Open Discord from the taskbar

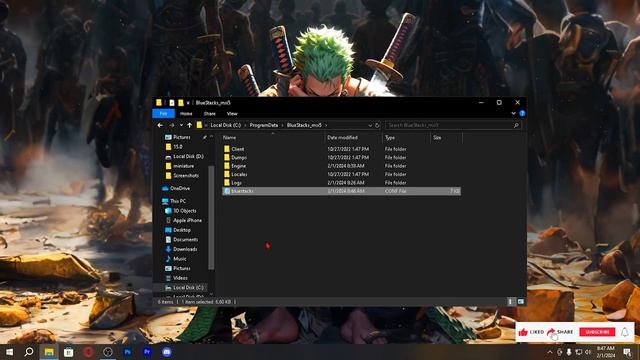(167, 352)
